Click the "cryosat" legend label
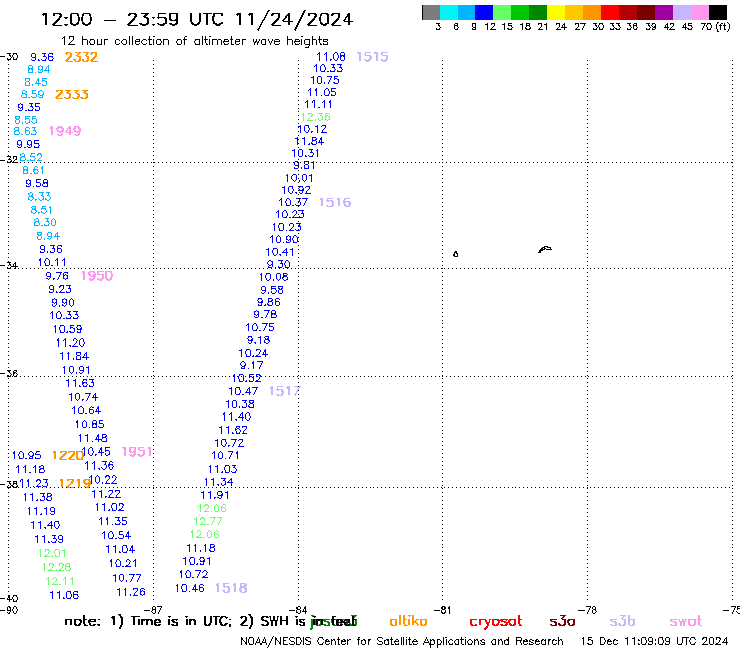The image size is (740, 650). 496,622
